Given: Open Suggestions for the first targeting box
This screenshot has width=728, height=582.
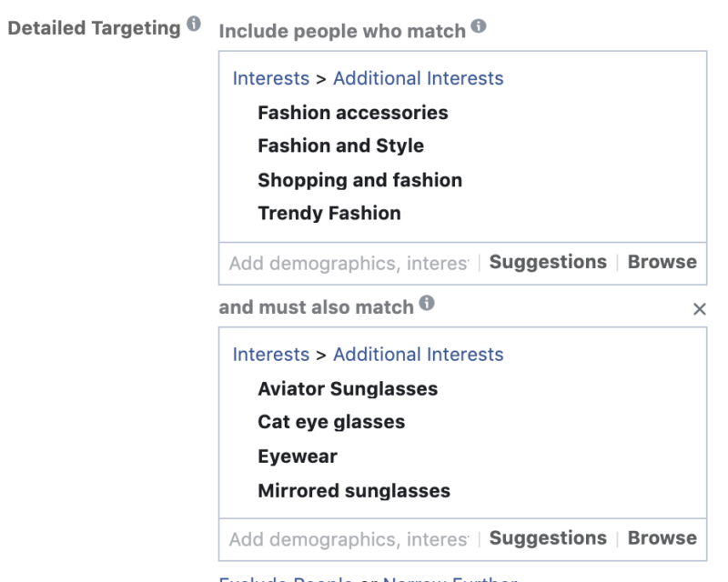Looking at the screenshot, I should (547, 261).
